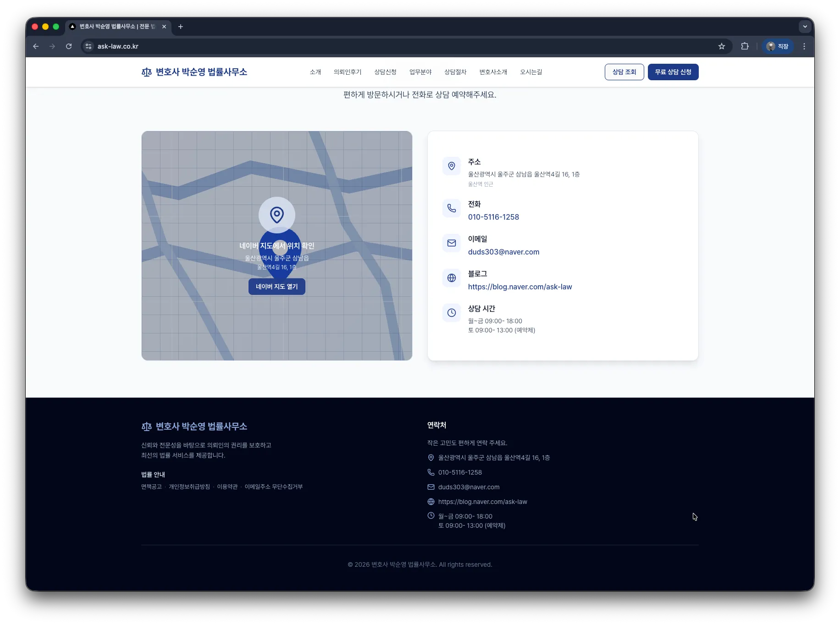Open the blog link in the contact card
This screenshot has height=625, width=840.
coord(519,287)
